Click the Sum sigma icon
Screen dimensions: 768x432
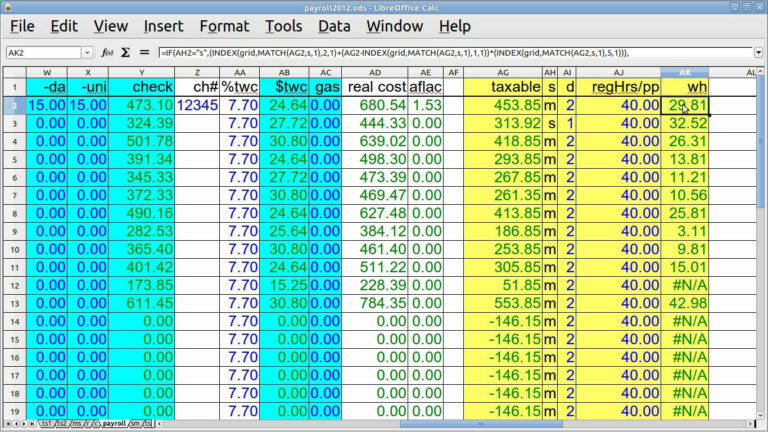[125, 52]
